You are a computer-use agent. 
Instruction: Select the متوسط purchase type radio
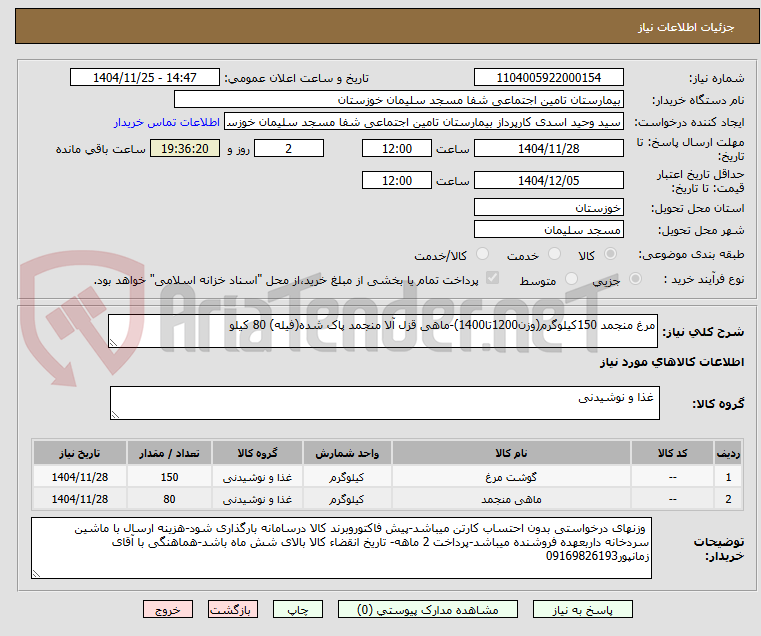(571, 279)
